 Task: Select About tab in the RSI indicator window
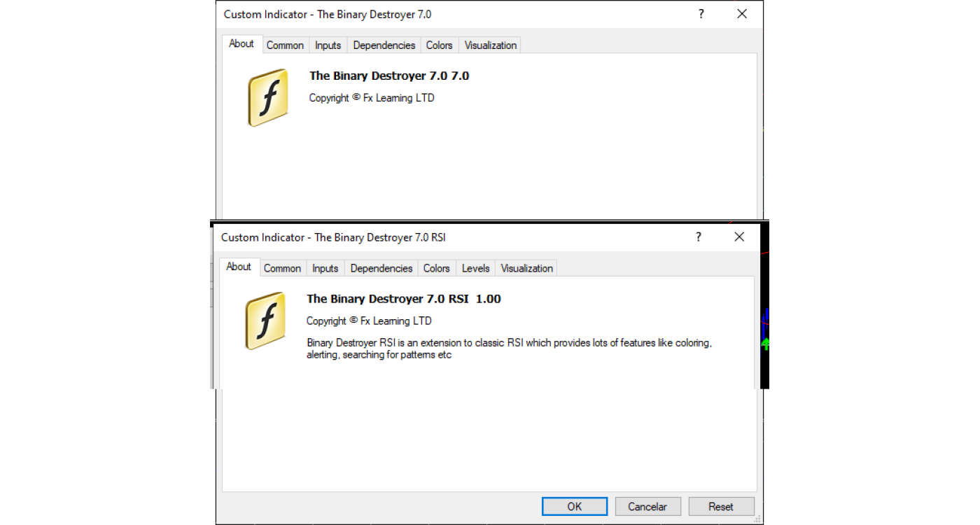click(239, 267)
